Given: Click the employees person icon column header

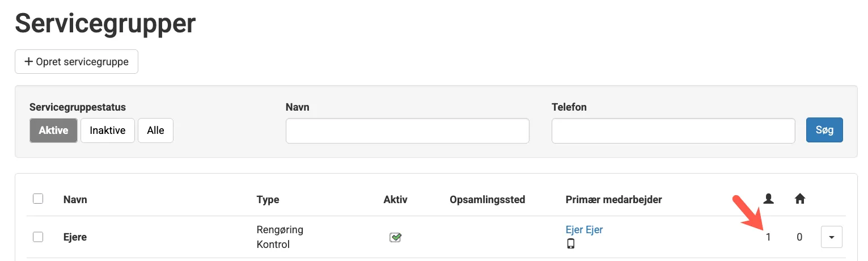Looking at the screenshot, I should [768, 199].
